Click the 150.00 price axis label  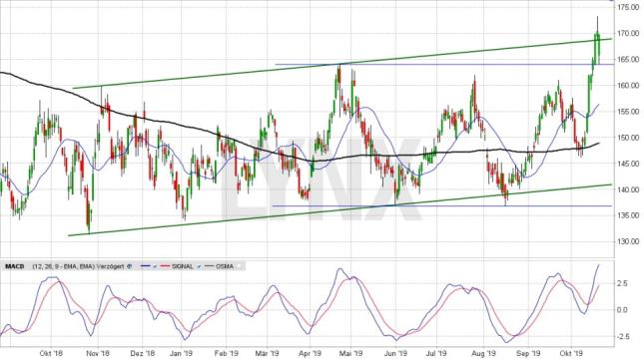point(628,138)
